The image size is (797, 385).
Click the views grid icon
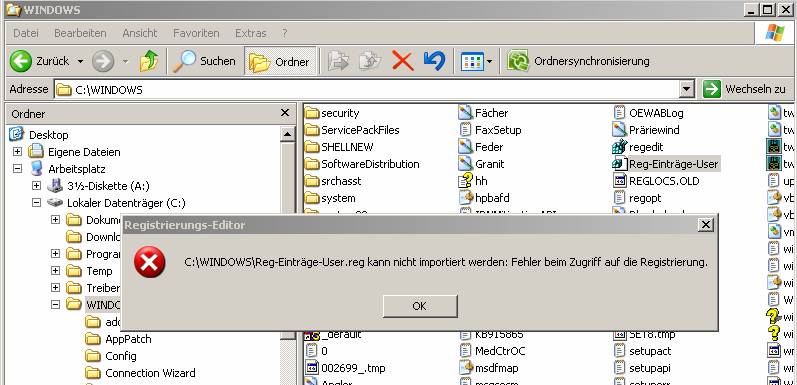coord(472,62)
